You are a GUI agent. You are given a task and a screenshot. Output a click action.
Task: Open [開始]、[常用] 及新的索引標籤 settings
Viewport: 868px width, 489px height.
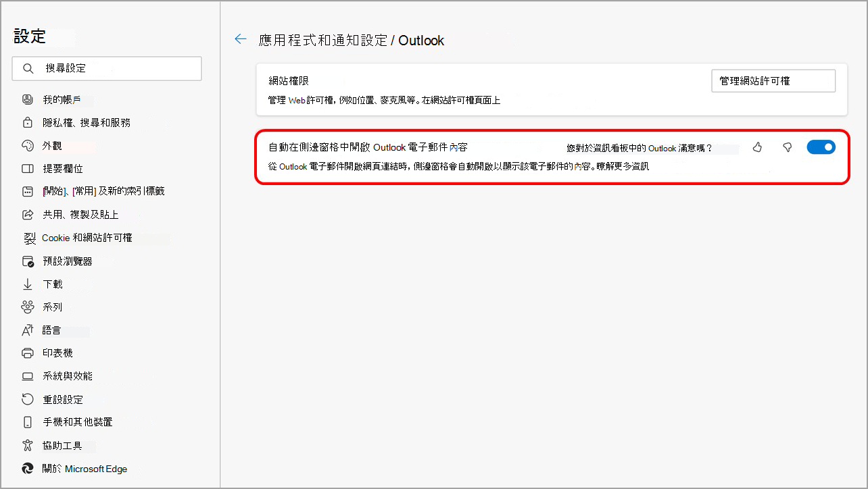103,191
